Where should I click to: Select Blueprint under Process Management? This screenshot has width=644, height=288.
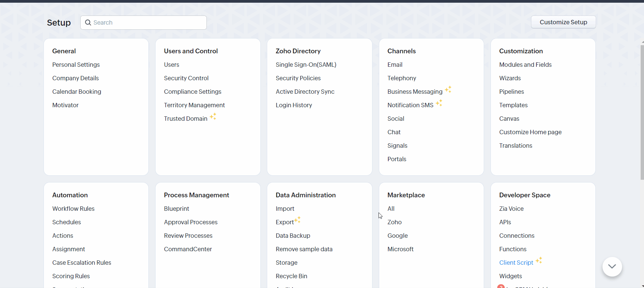pyautogui.click(x=176, y=209)
